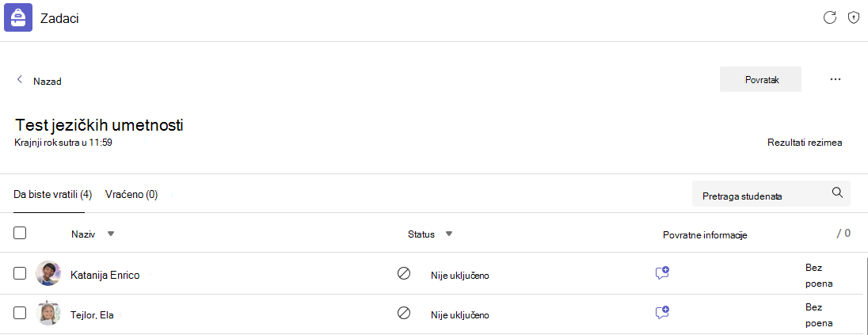Image resolution: width=868 pixels, height=335 pixels.
Task: Tick the checkbox next to Tejlor, Ela
Action: [x=20, y=313]
